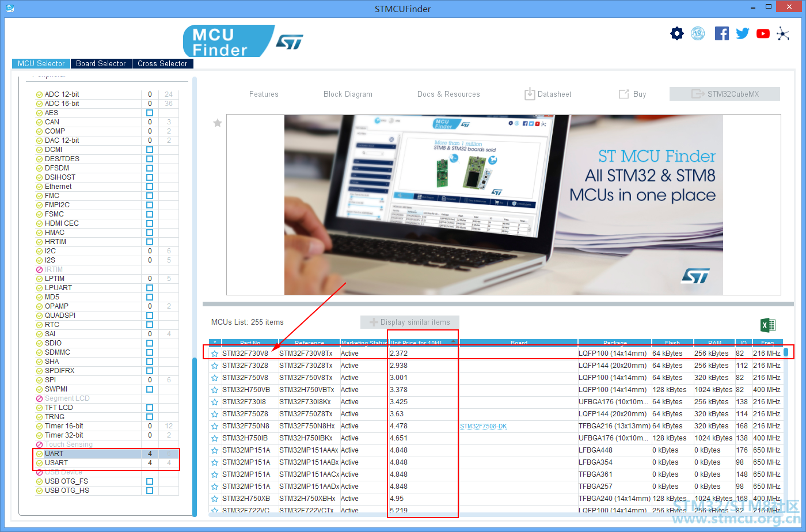
Task: Click the status icon beside I2C
Action: pyautogui.click(x=40, y=251)
